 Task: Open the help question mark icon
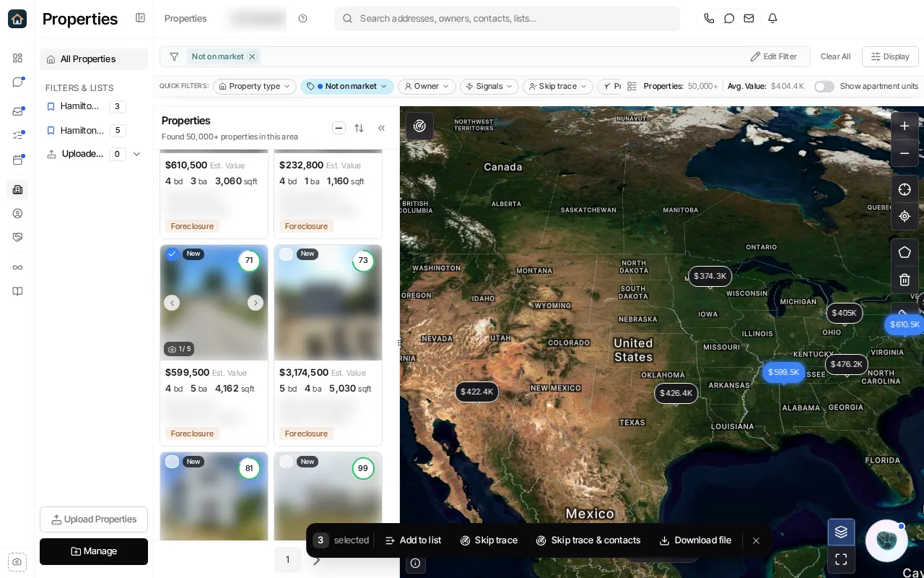point(302,19)
